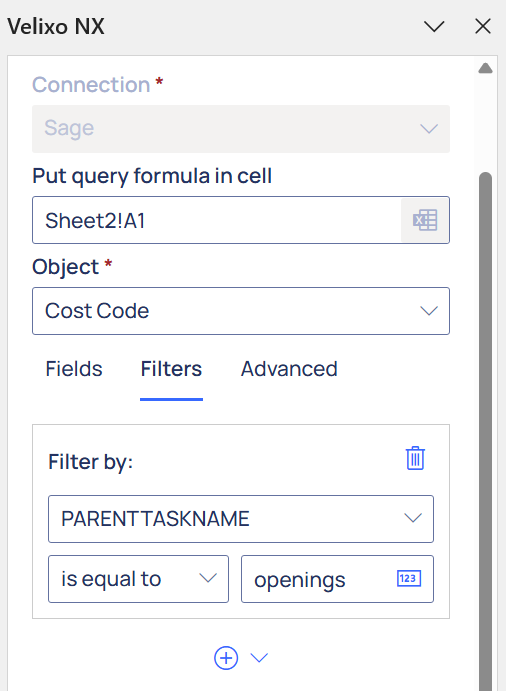Delete the filter with the trash icon
Viewport: 506px width, 691px height.
[x=415, y=458]
